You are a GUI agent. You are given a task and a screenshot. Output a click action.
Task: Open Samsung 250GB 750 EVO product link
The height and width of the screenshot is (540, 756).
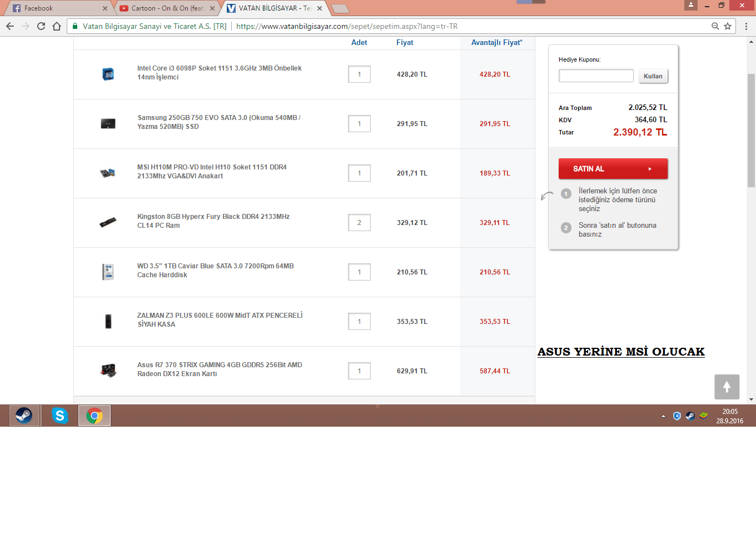[x=219, y=122]
